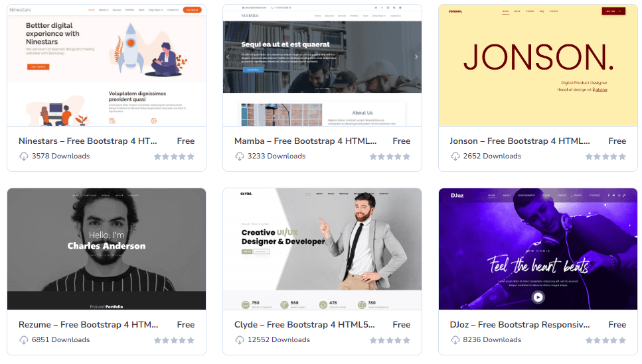
Task: Click left carousel arrow in Mamba preview
Action: pos(228,57)
